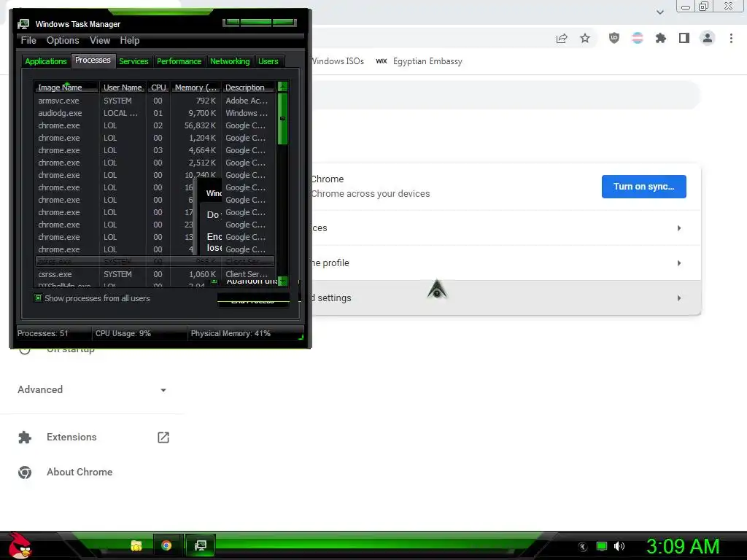Sort processes by Memory column header
The width and height of the screenshot is (747, 560).
(196, 87)
